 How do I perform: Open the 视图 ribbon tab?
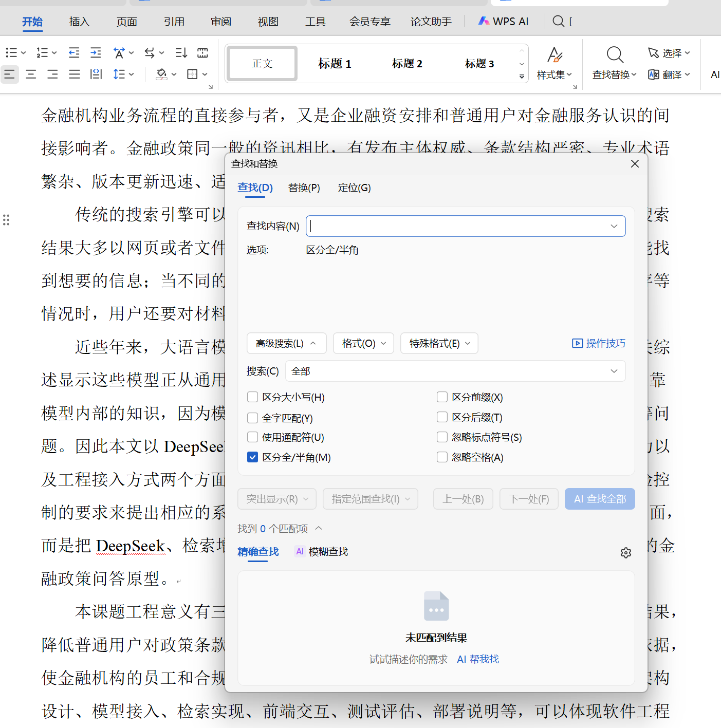pos(268,22)
